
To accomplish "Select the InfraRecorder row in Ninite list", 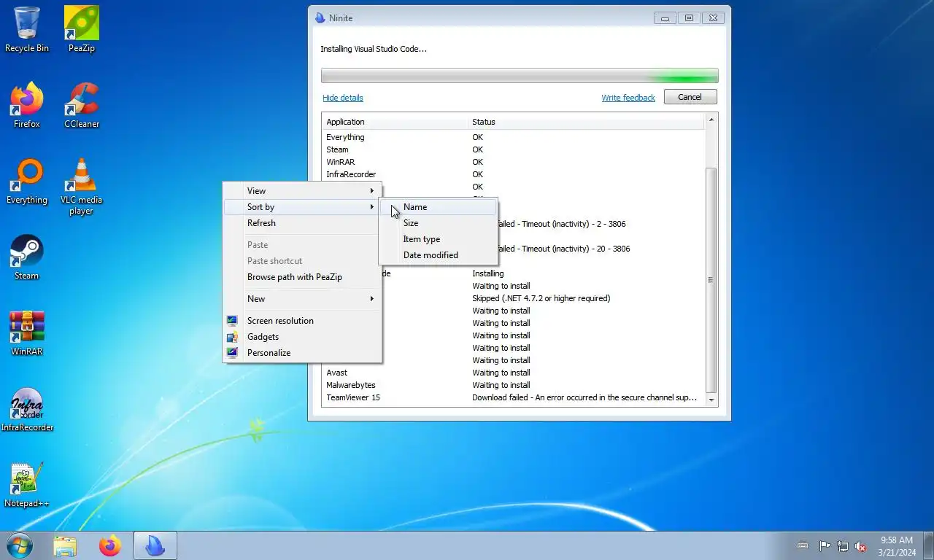I will click(x=514, y=174).
